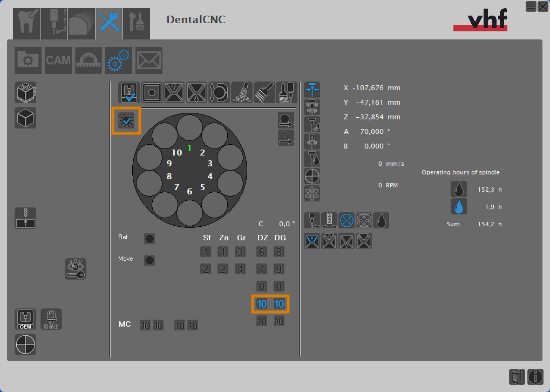Click the milling tool in slot icon

pyautogui.click(x=25, y=218)
